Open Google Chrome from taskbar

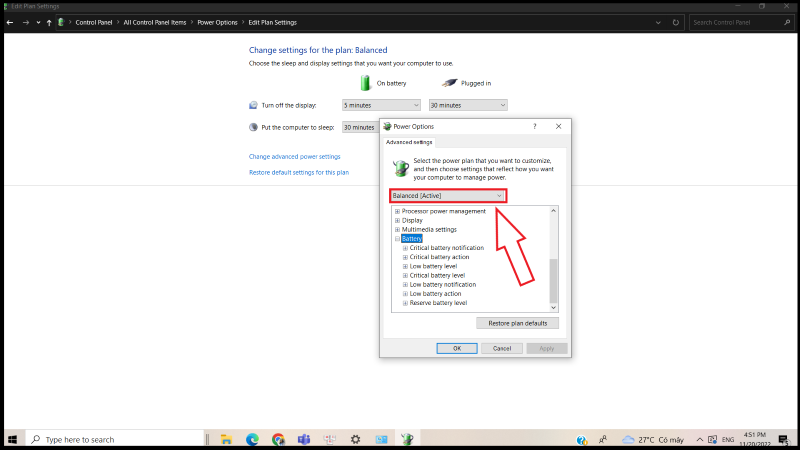coord(278,439)
